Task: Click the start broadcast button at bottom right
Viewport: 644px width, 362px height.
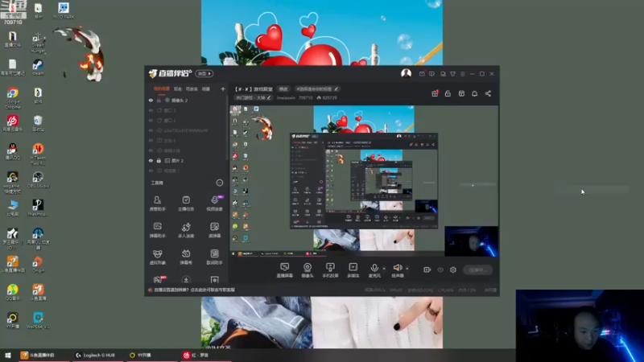Action: [477, 269]
